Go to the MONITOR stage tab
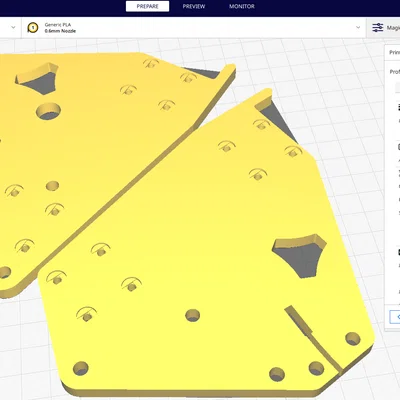The width and height of the screenshot is (400, 400). (242, 6)
